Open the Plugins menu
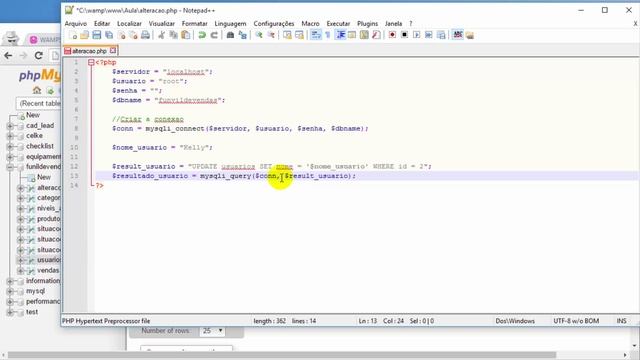The height and width of the screenshot is (360, 640). [367, 24]
